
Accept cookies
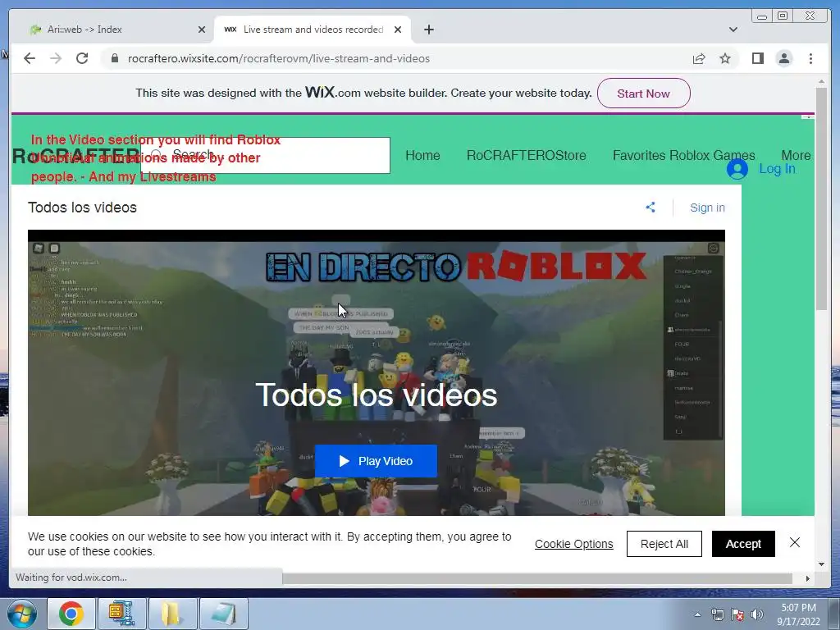(743, 544)
